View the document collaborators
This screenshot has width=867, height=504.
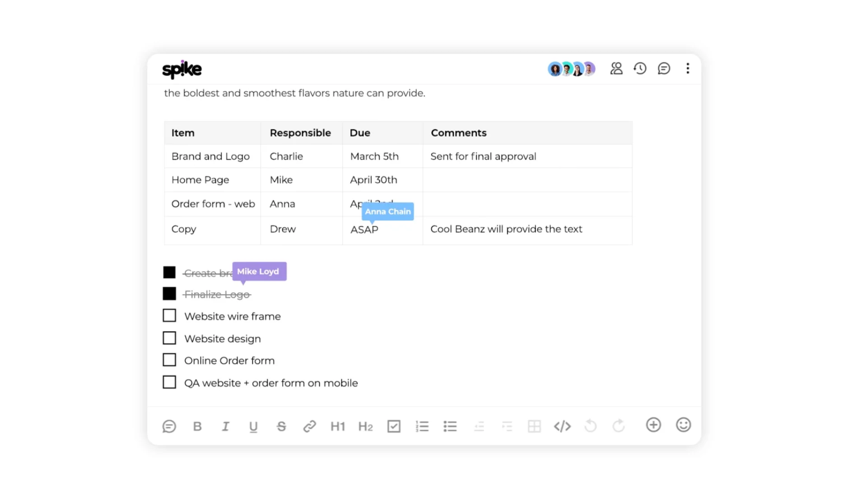tap(616, 68)
